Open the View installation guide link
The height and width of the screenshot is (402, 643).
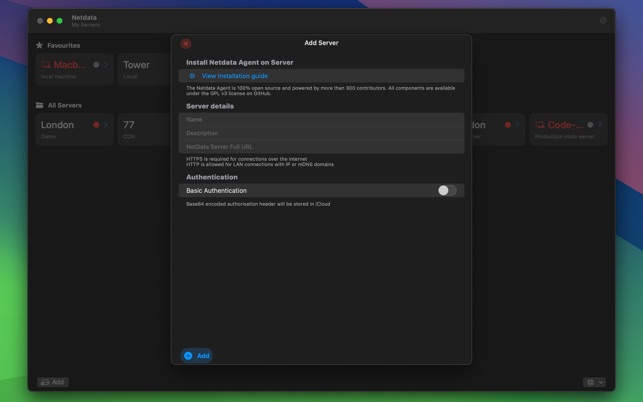(235, 76)
